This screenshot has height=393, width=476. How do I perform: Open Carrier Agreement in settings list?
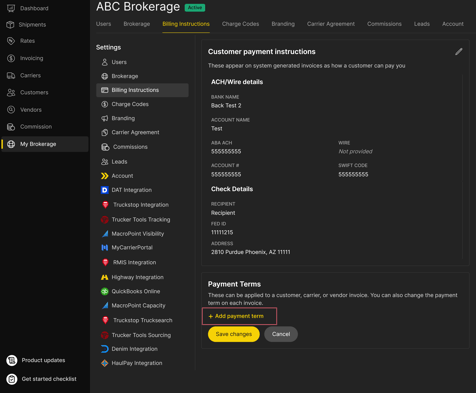pos(142,132)
